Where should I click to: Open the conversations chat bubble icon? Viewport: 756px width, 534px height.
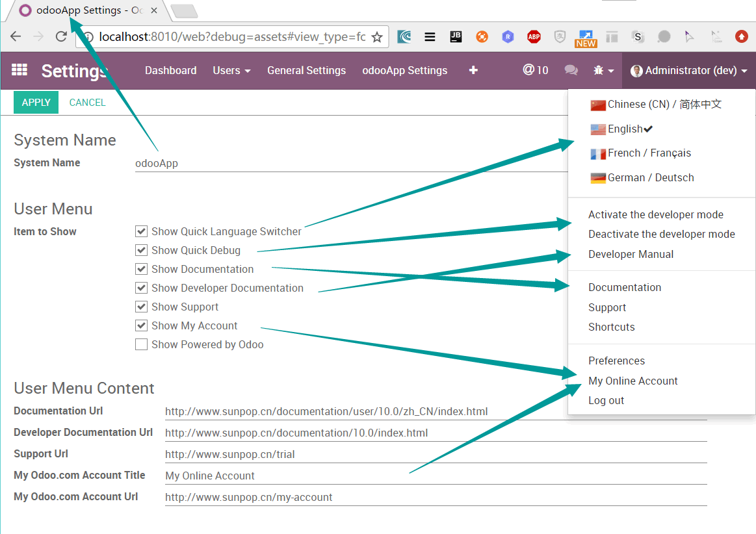point(571,70)
